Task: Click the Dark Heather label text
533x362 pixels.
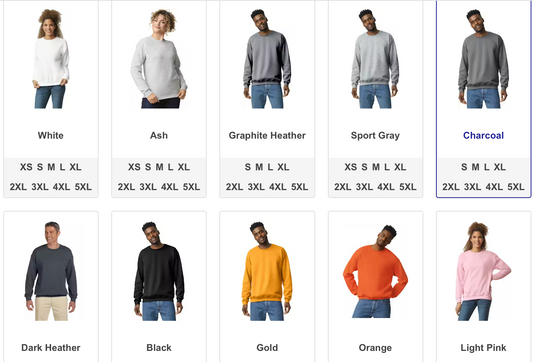Action: (x=51, y=347)
